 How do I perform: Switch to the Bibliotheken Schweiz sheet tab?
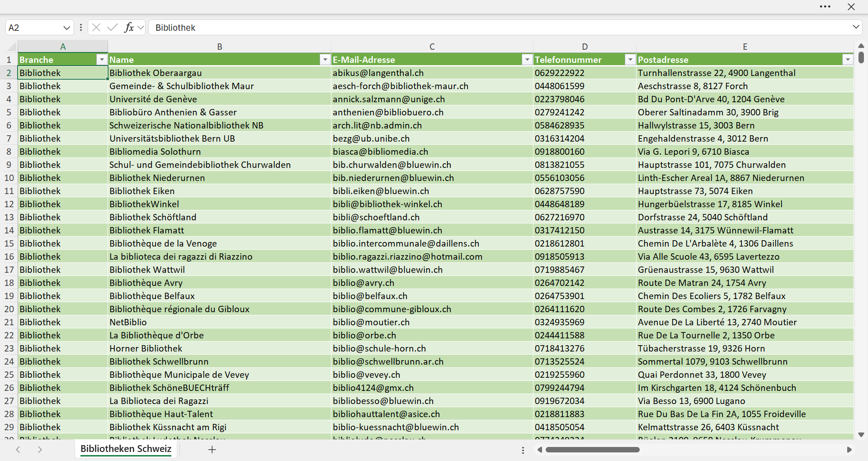click(126, 449)
